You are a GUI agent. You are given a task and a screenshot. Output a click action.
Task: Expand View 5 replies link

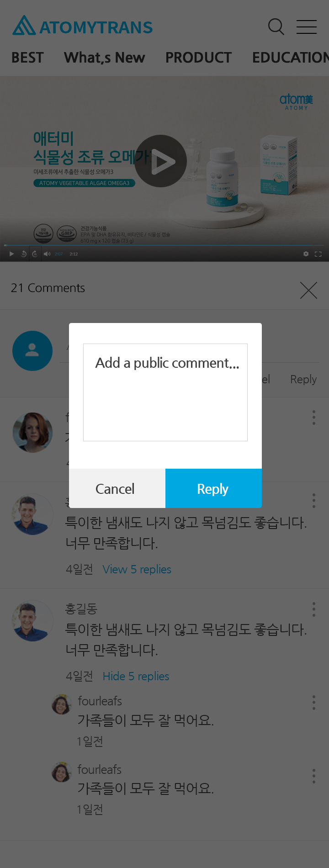[x=137, y=570]
